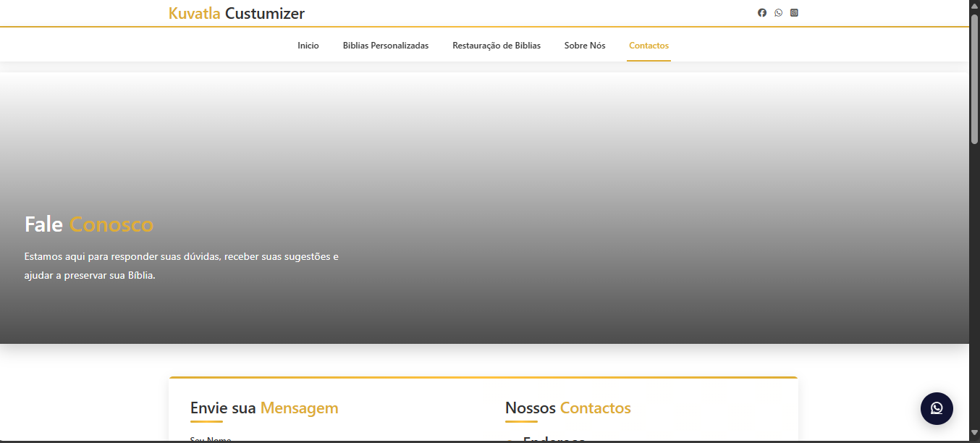Go to the Início page
This screenshot has width=980, height=443.
308,46
